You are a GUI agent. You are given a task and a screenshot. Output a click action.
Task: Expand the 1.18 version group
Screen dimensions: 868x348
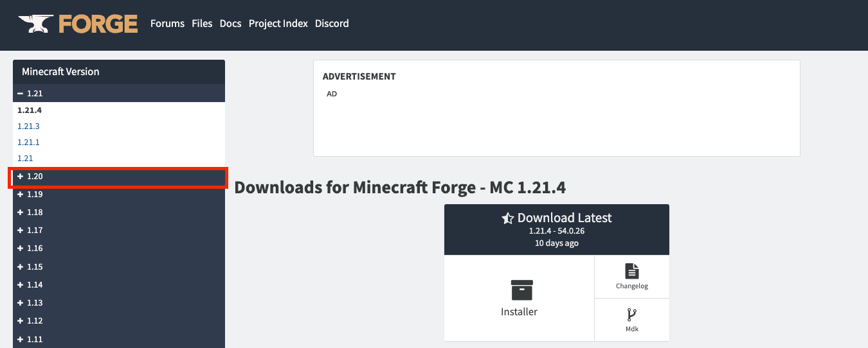(x=119, y=212)
